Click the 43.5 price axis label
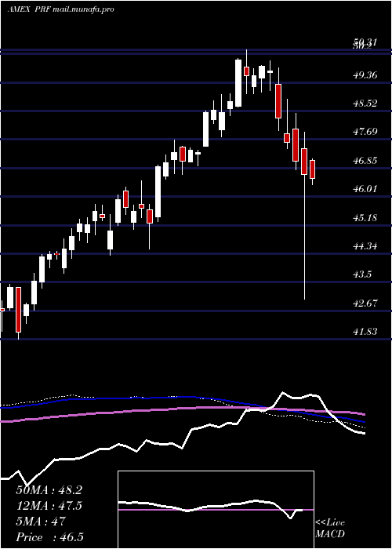The width and height of the screenshot is (392, 549). point(362,274)
